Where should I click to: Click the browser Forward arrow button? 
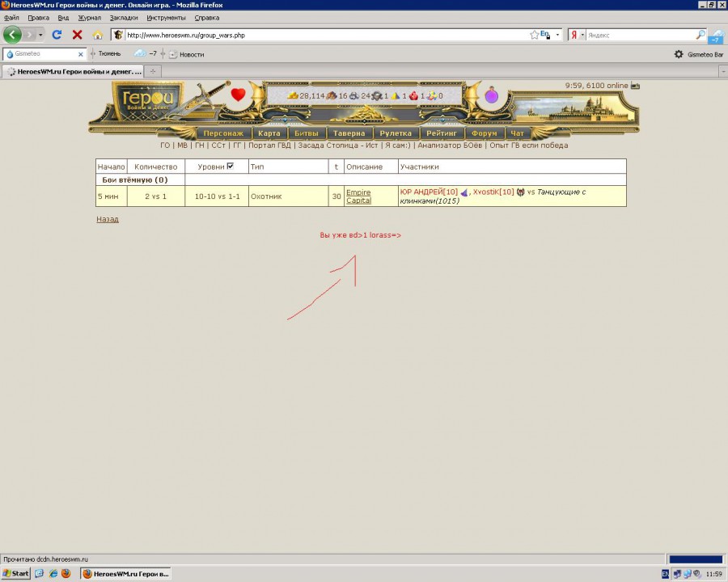click(29, 35)
